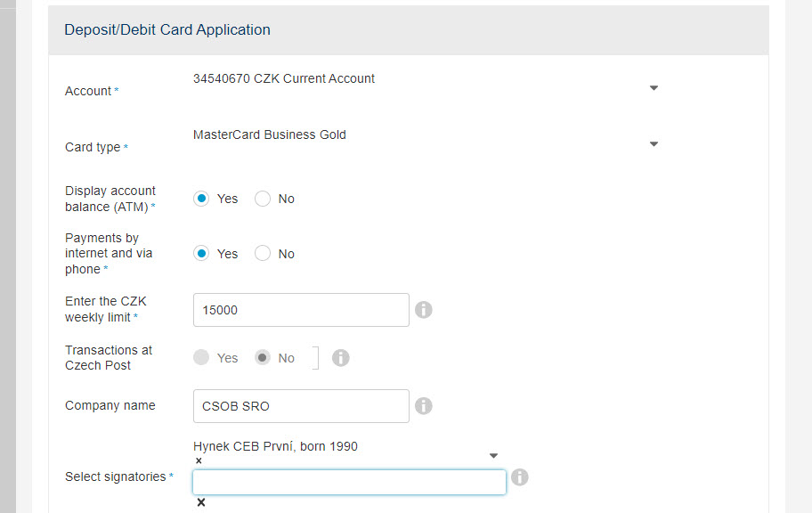Select No for Display account balance
The width and height of the screenshot is (812, 513).
click(263, 199)
